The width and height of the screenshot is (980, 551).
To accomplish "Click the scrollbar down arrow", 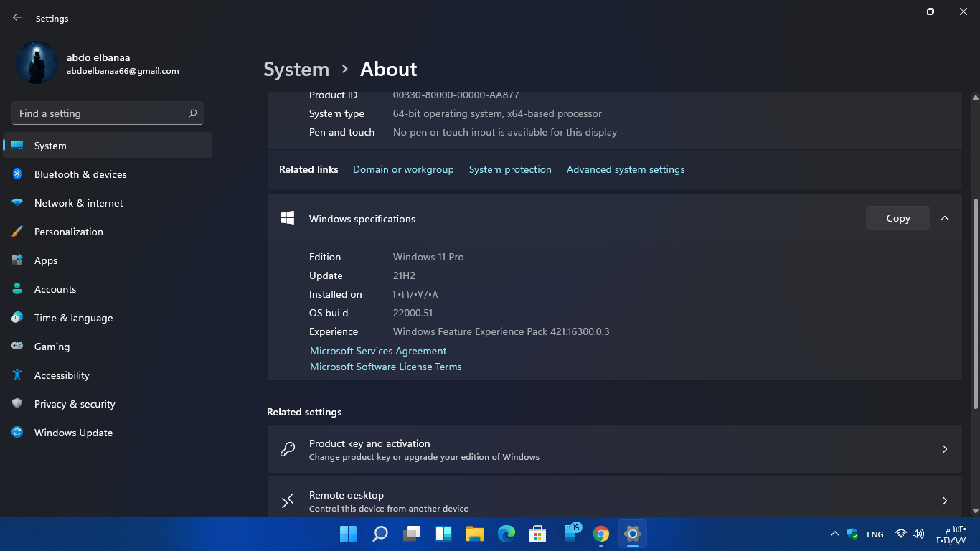I will 975,510.
